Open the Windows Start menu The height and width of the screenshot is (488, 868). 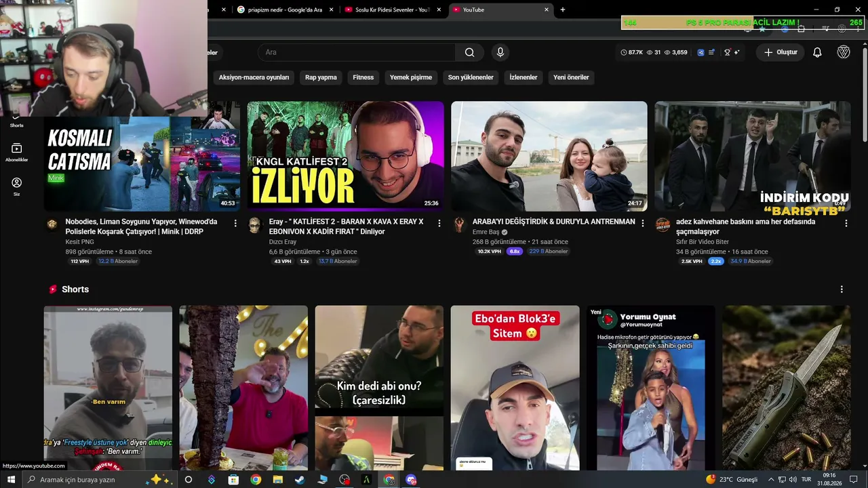coord(11,479)
